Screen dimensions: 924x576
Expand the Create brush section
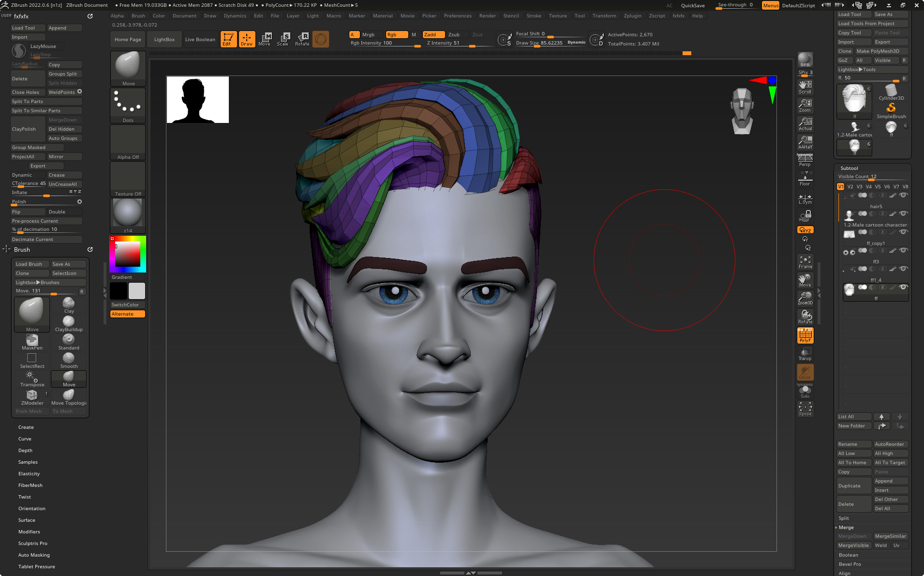tap(26, 427)
